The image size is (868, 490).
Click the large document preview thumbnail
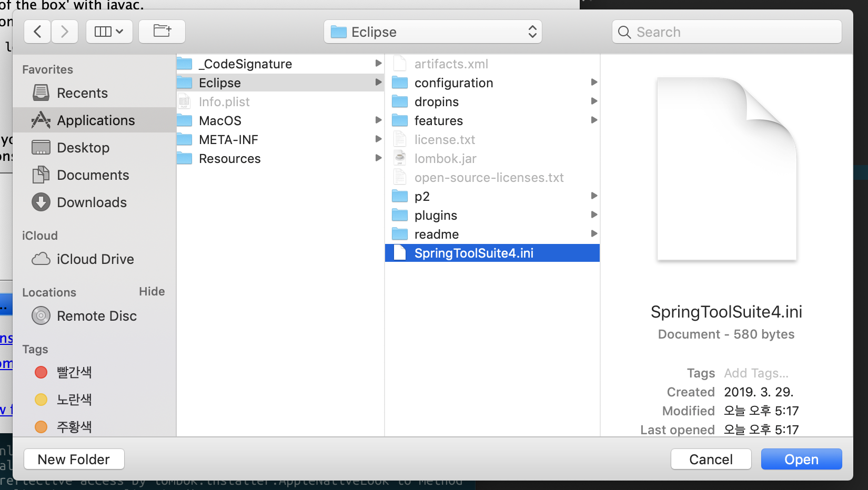[727, 169]
